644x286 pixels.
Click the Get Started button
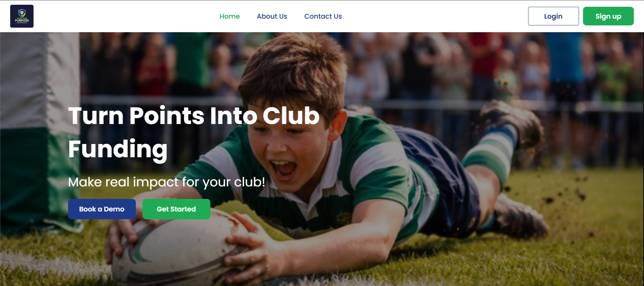176,209
